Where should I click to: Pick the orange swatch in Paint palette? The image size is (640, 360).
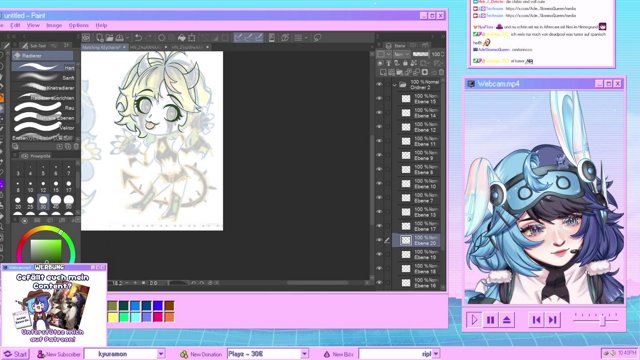click(169, 317)
